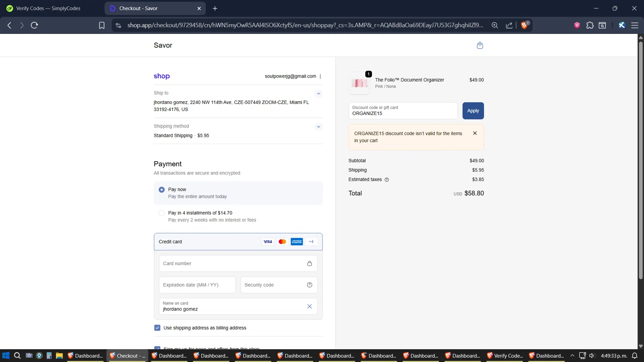Viewport: 644px width, 362px height.
Task: Click Standard Shipping $5.95 text
Action: pos(181,136)
